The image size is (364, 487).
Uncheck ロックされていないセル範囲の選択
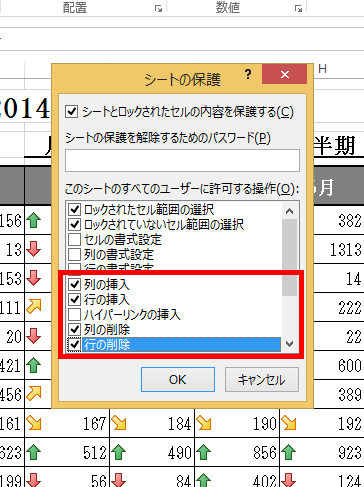74,224
